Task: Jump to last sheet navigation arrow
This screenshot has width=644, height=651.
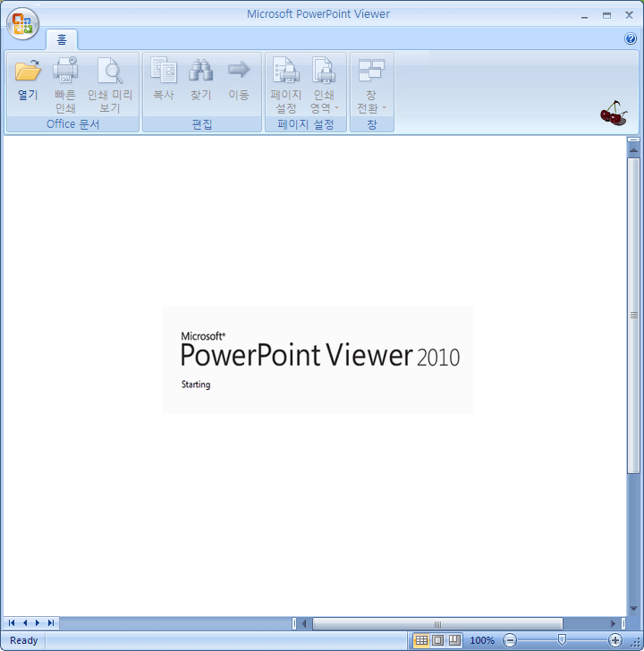Action: tap(51, 622)
